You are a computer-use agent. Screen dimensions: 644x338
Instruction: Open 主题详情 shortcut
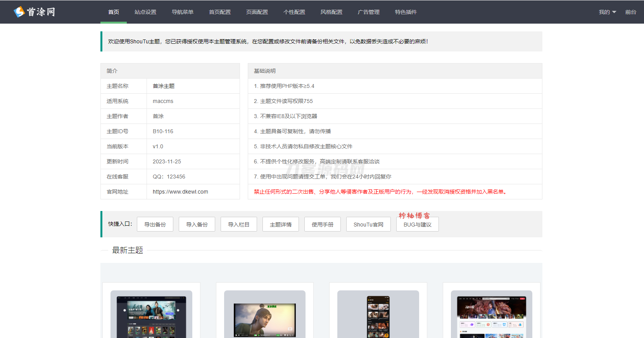281,225
